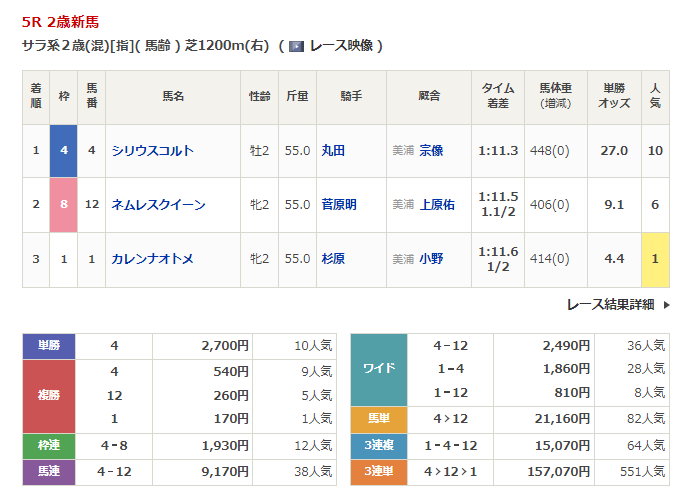Open horse カレンナオトメ profile
Screen dimensions: 688x496
pos(153,259)
